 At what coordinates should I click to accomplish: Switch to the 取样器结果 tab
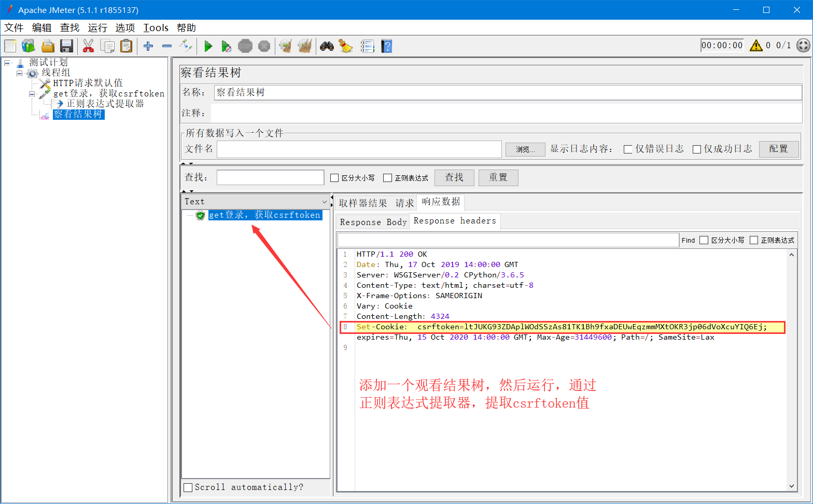coord(363,203)
